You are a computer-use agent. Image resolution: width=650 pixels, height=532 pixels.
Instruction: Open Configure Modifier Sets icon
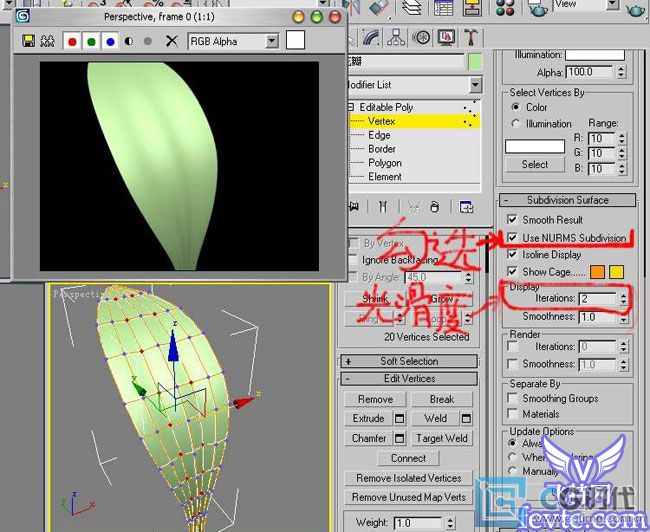(x=466, y=206)
